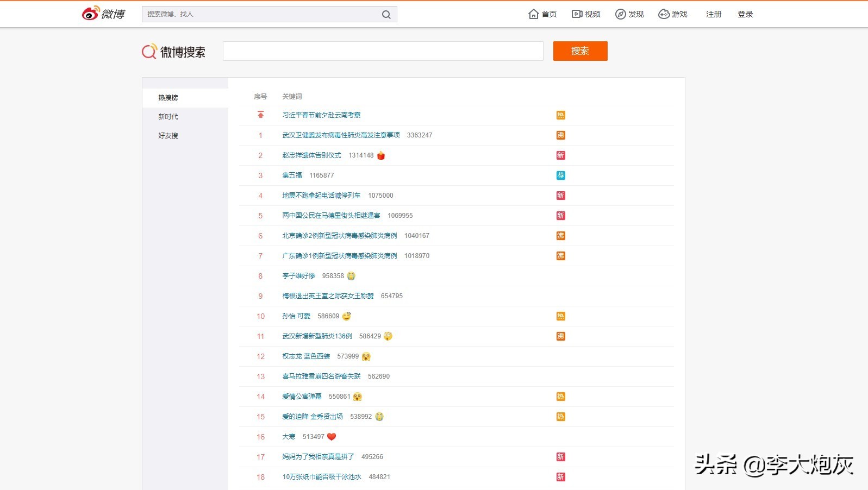The width and height of the screenshot is (868, 490).
Task: Click rank number 13 in the list
Action: pyautogui.click(x=261, y=376)
